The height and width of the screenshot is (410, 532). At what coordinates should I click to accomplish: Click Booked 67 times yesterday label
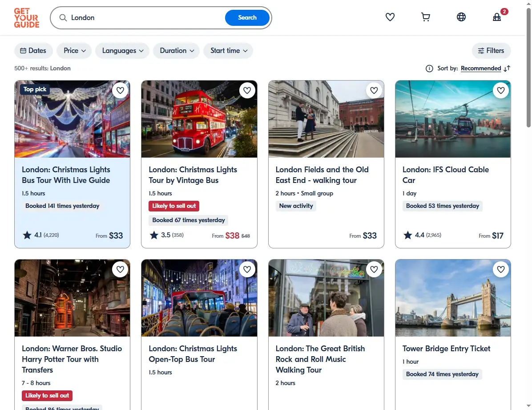[x=188, y=220]
